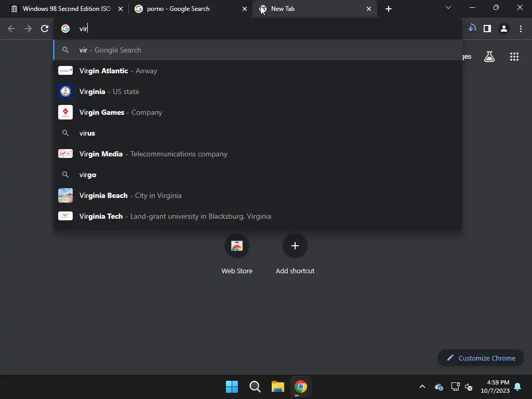The width and height of the screenshot is (532, 399).
Task: Close the New Tab tab
Action: pyautogui.click(x=369, y=9)
